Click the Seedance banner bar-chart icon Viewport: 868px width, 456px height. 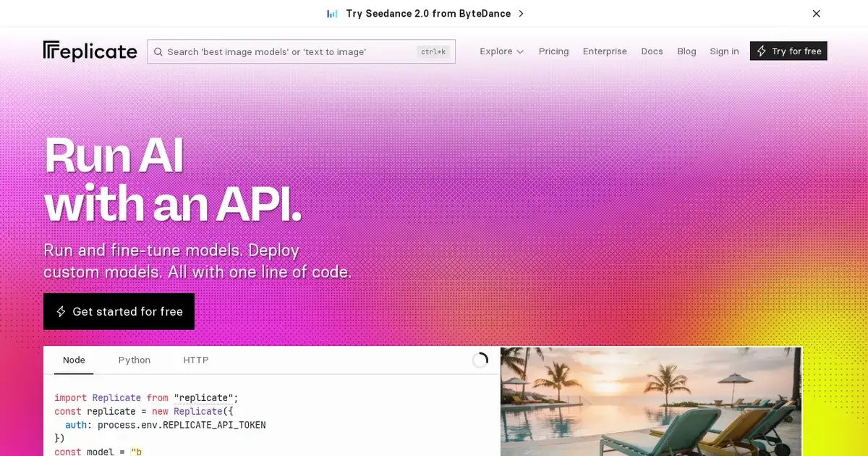332,14
